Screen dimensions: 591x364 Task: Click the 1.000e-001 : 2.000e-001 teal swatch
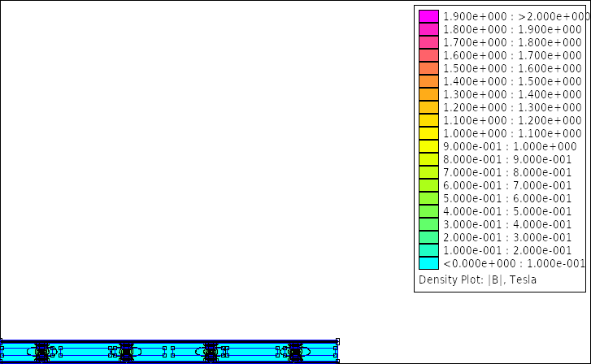428,250
